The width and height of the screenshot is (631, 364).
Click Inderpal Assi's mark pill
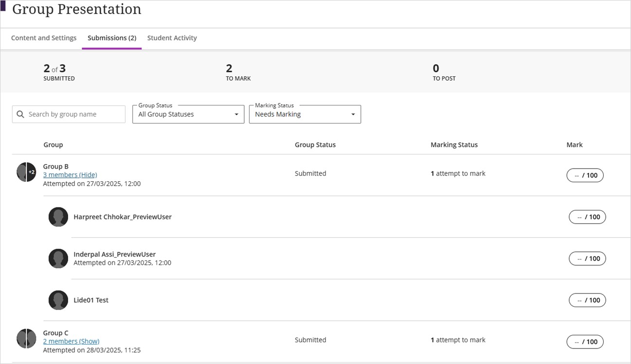[587, 259]
